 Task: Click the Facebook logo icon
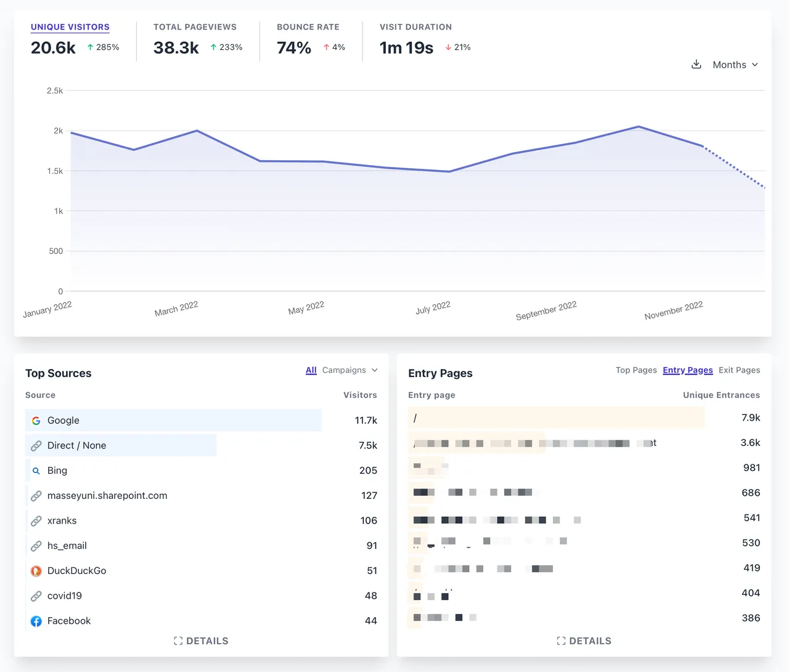(36, 621)
